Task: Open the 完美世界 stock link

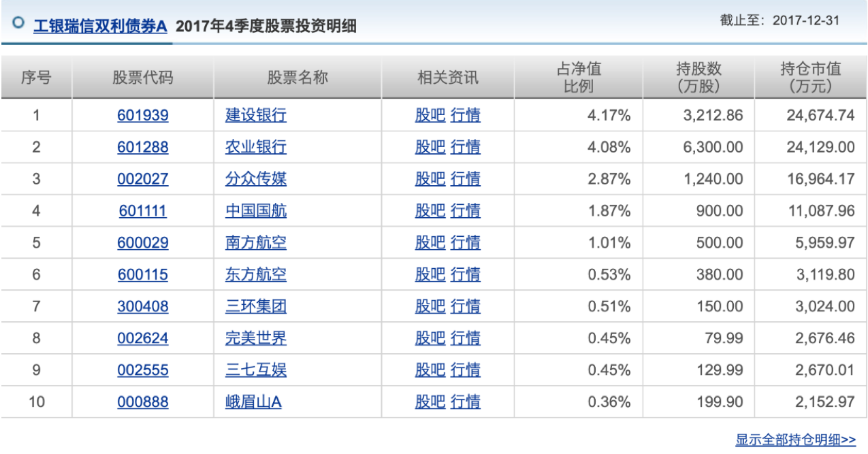Action: tap(256, 338)
